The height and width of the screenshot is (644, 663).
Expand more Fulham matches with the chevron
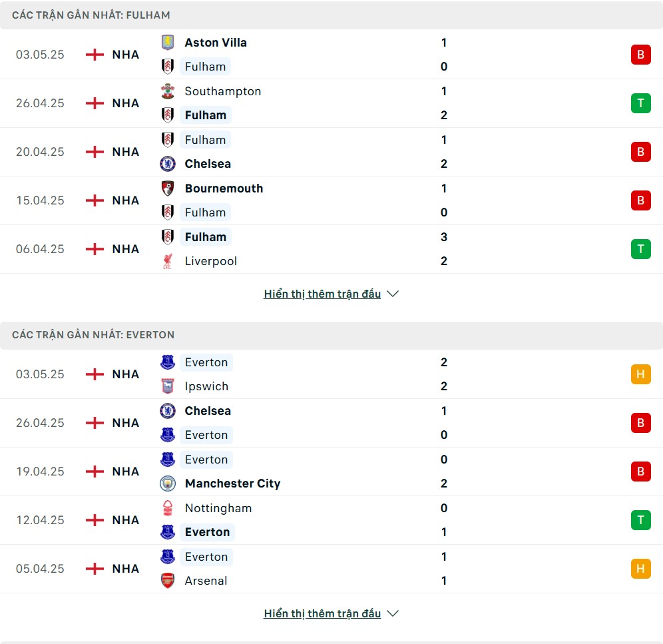coord(393,294)
